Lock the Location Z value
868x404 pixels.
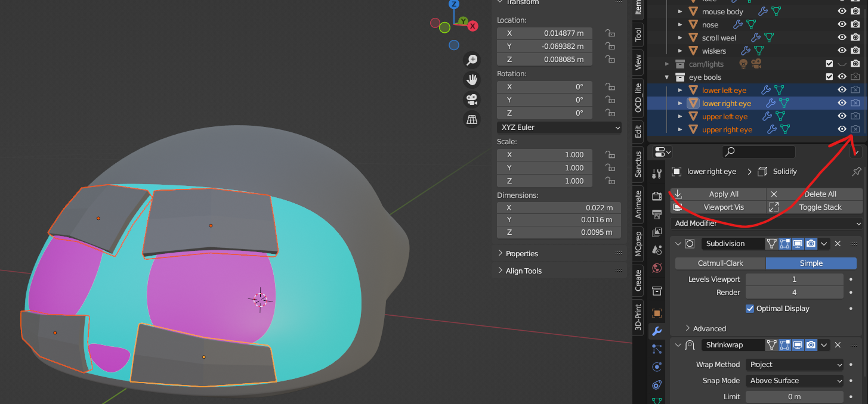pyautogui.click(x=610, y=60)
